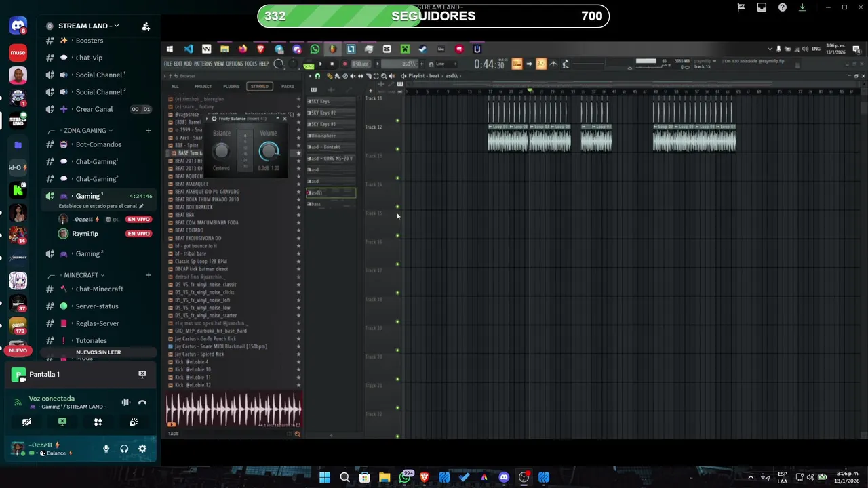The height and width of the screenshot is (488, 868).
Task: Toggle Discord camera on or off
Action: click(26, 422)
